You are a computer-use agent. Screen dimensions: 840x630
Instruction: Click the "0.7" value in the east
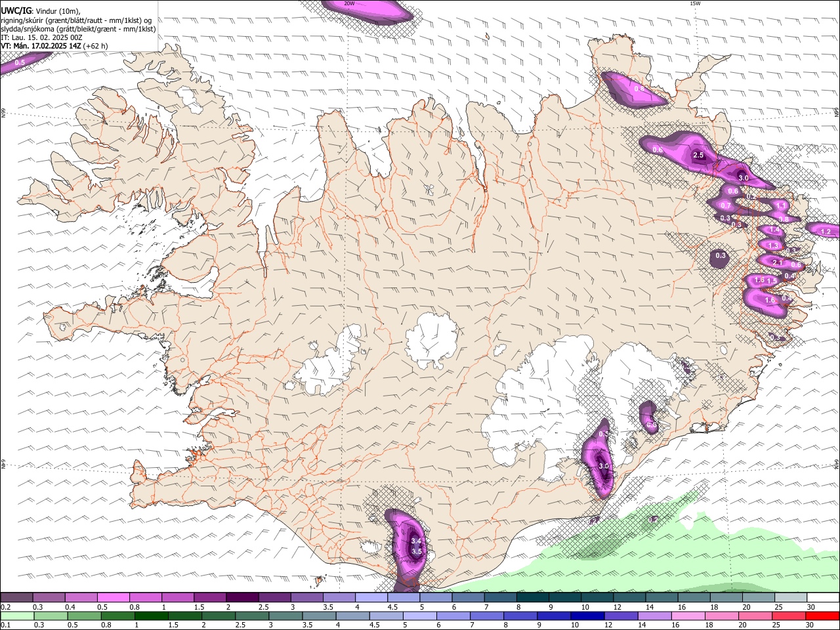tap(726, 206)
